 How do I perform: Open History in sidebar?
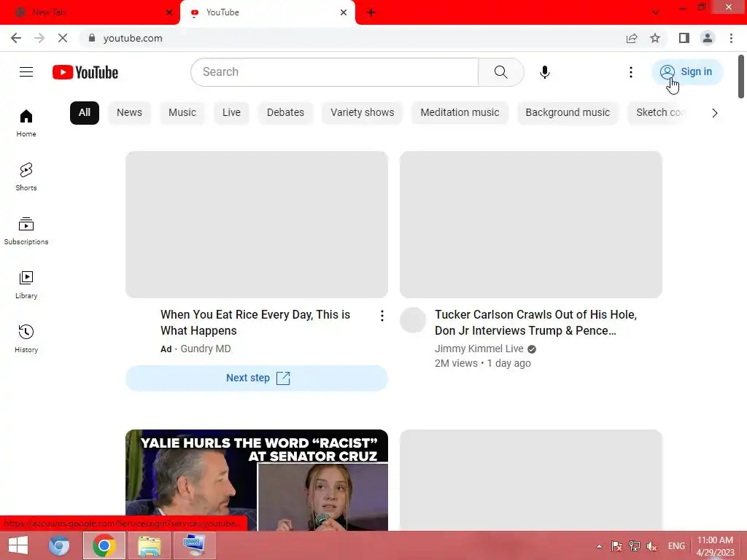tap(26, 338)
